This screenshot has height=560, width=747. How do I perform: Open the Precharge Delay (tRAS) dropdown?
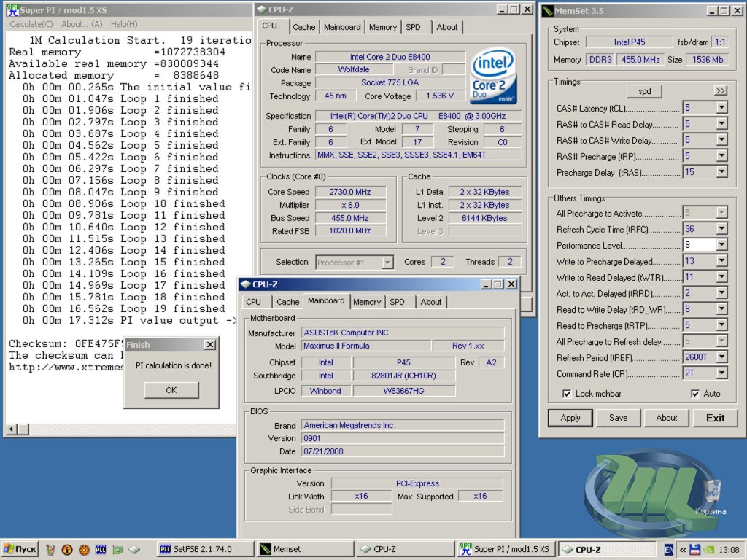tap(721, 172)
